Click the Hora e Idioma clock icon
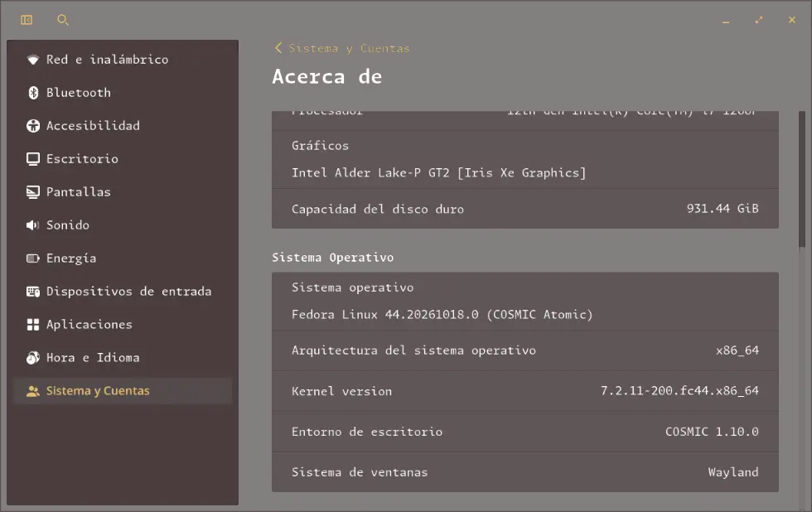Viewport: 812px width, 512px height. click(x=32, y=358)
